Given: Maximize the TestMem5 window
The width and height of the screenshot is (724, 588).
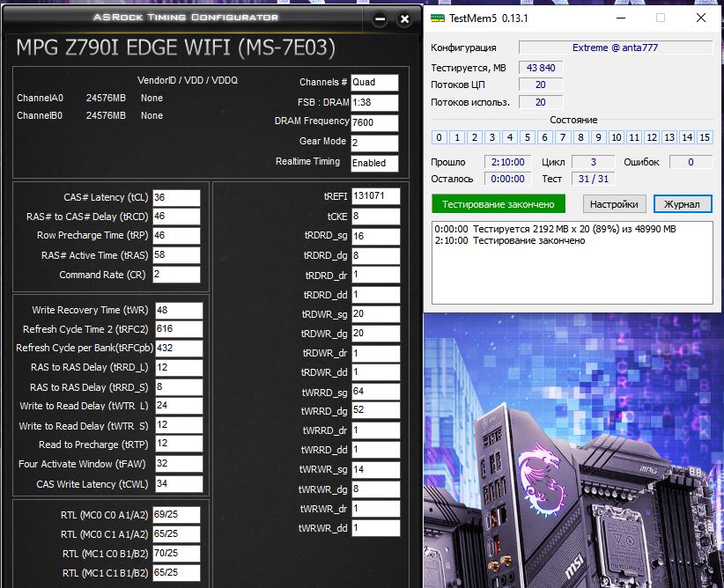Looking at the screenshot, I should [661, 18].
